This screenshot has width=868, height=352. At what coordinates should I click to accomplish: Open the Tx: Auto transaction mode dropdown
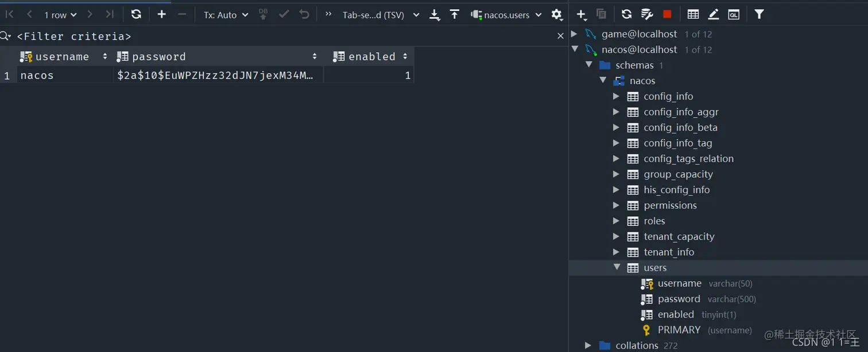pyautogui.click(x=226, y=15)
